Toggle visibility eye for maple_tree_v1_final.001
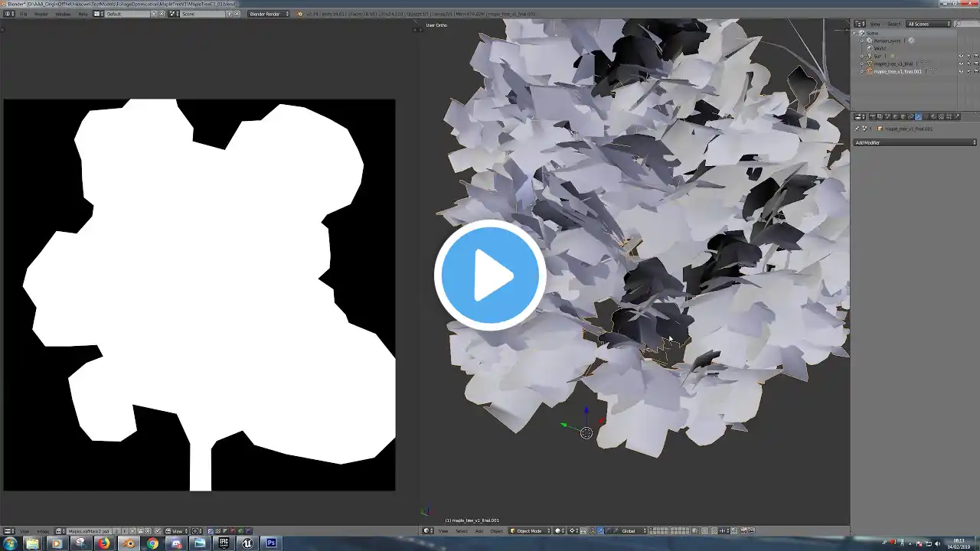The width and height of the screenshot is (980, 551). 961,71
